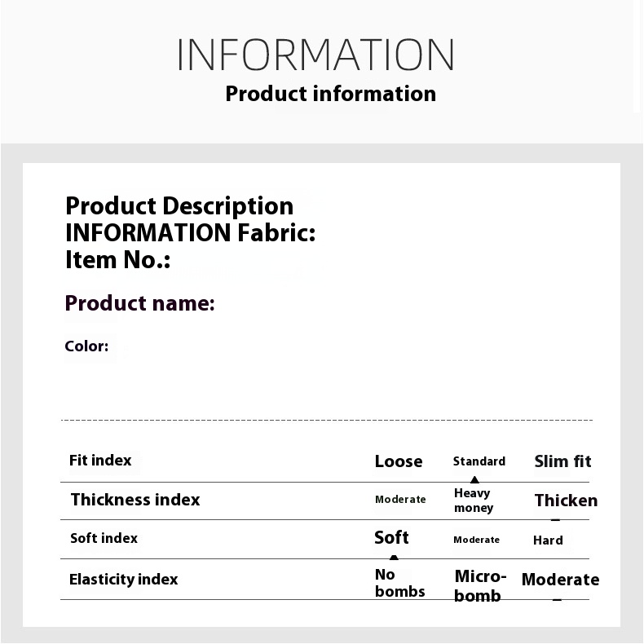
Task: Pick the Soft option in Soft index
Action: (391, 537)
